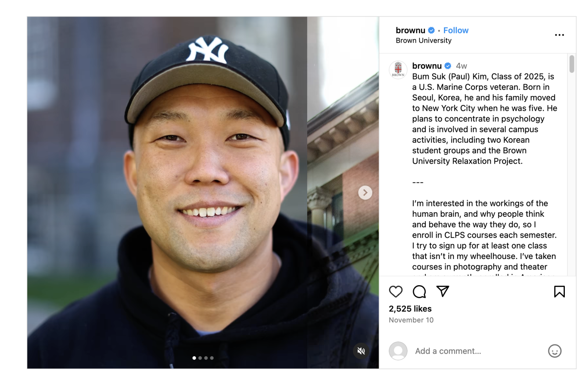Click the Brown crest profile avatar

pyautogui.click(x=398, y=70)
